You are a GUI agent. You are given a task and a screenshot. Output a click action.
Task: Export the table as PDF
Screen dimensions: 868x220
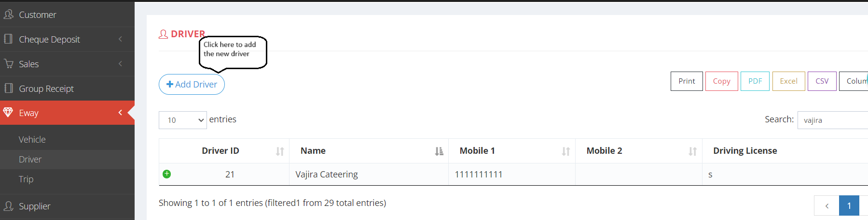click(x=755, y=81)
